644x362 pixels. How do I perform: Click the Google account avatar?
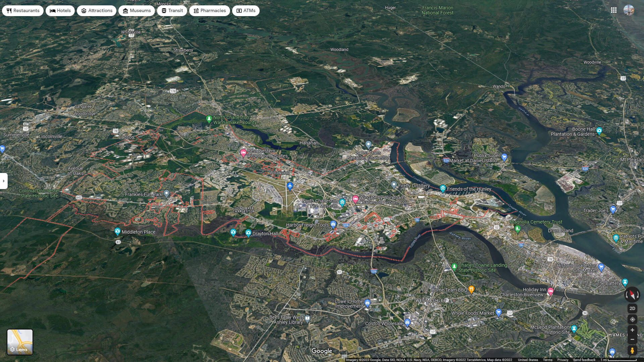coord(629,10)
